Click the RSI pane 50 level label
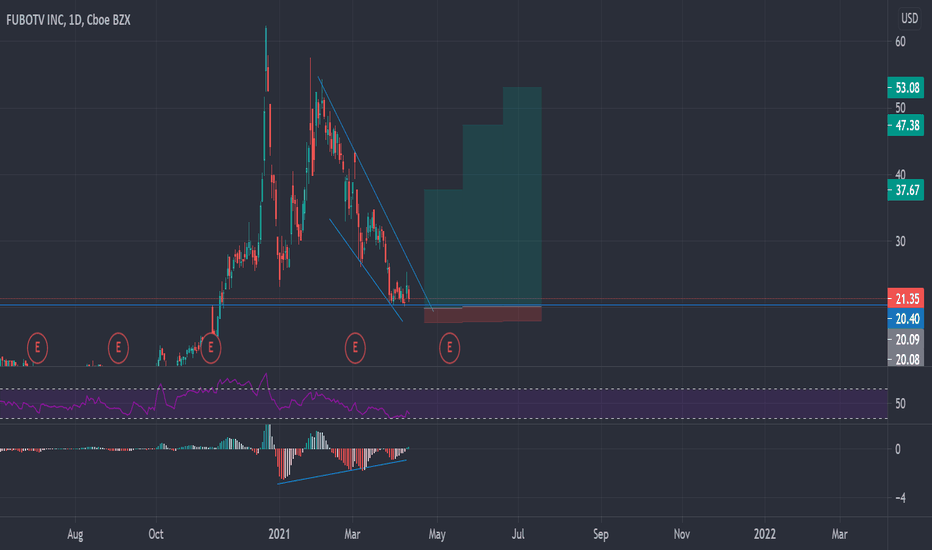The height and width of the screenshot is (550, 932). coord(900,404)
